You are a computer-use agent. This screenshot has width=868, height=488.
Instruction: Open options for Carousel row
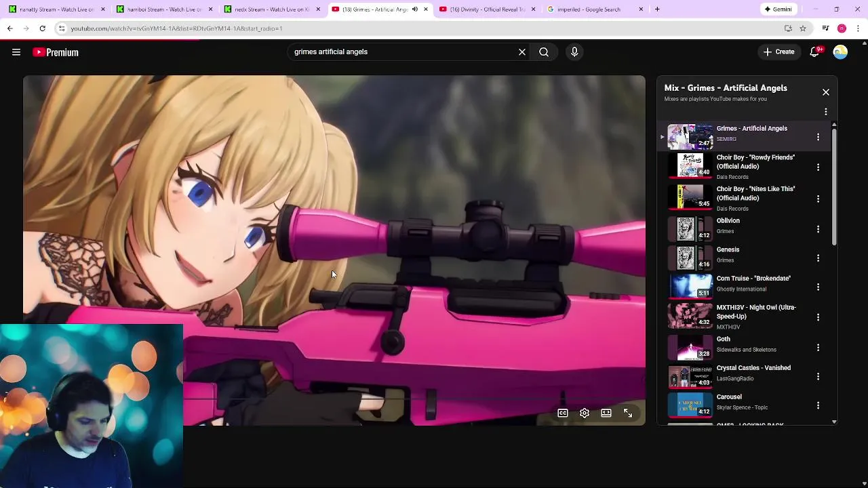(x=818, y=405)
